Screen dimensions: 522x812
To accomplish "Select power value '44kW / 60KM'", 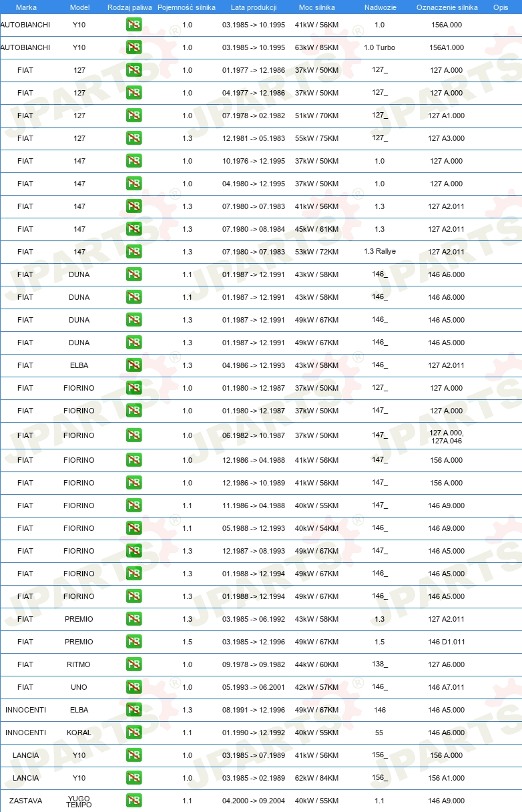I will click(317, 664).
